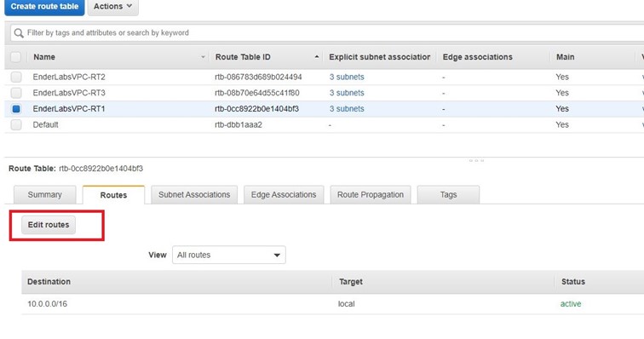The height and width of the screenshot is (339, 644).
Task: Open the Tags tab
Action: [x=448, y=195]
